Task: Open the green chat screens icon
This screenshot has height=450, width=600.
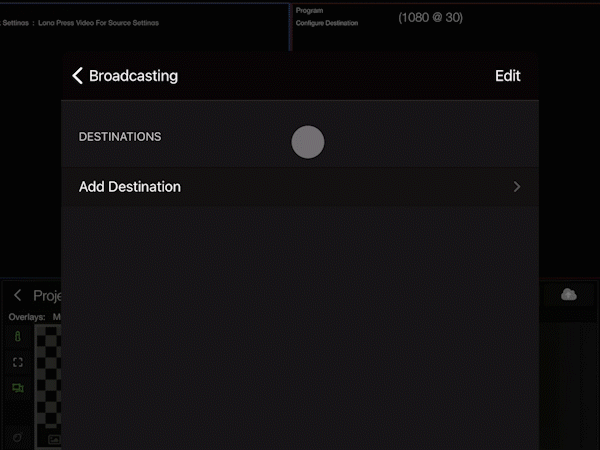Action: (x=18, y=388)
